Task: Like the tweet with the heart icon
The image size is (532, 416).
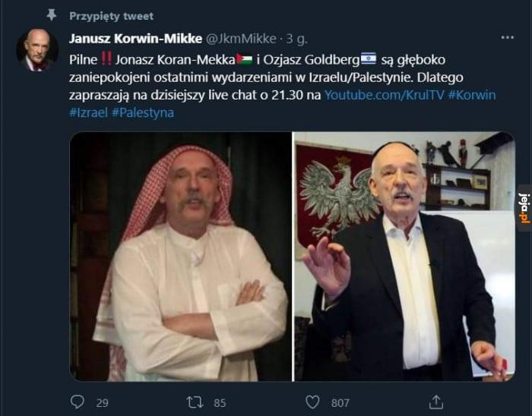Action: pyautogui.click(x=312, y=402)
